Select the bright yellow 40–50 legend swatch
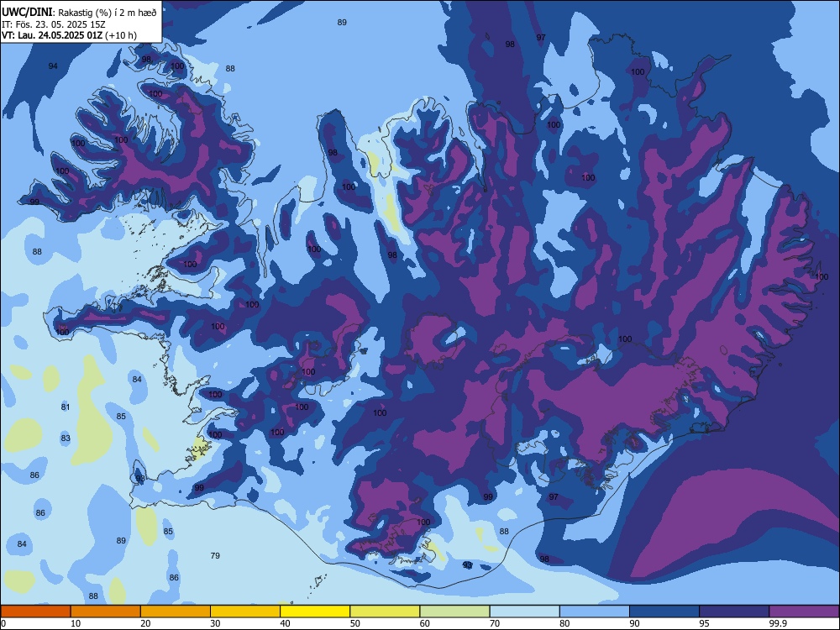Screen dimensions: 840x630 point(315,612)
